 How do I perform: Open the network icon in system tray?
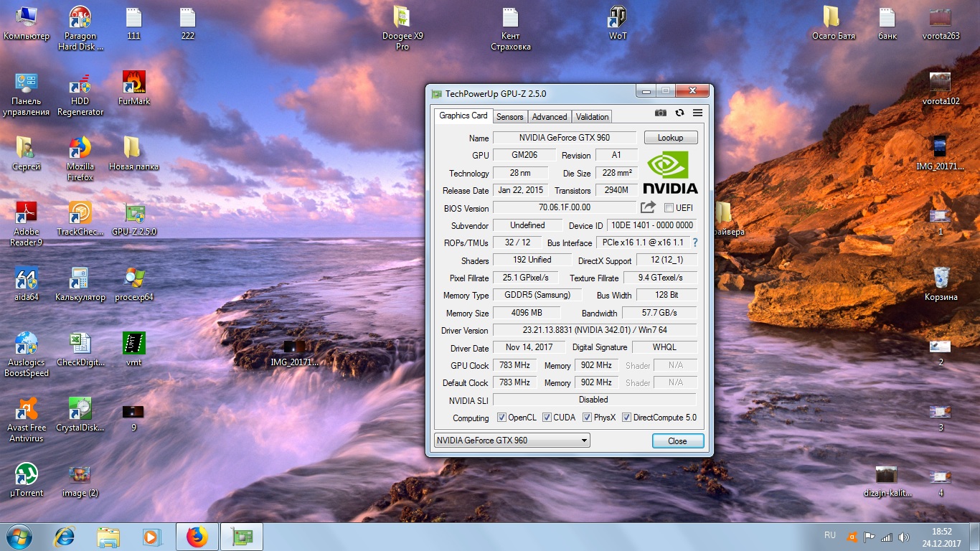[x=887, y=537]
